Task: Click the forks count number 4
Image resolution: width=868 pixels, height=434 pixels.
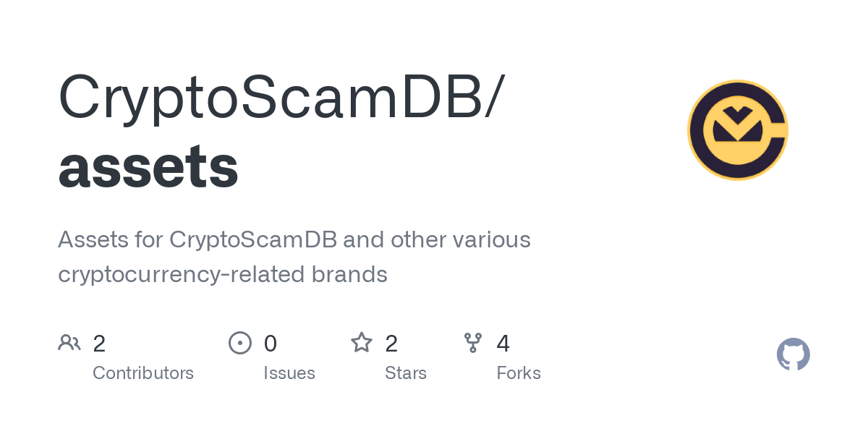Action: tap(503, 344)
